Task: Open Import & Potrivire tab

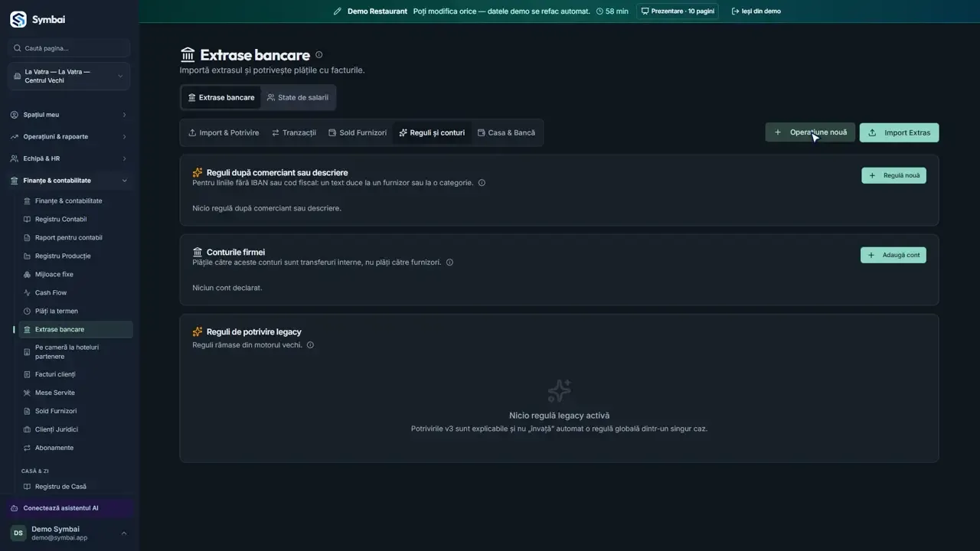Action: click(x=224, y=133)
